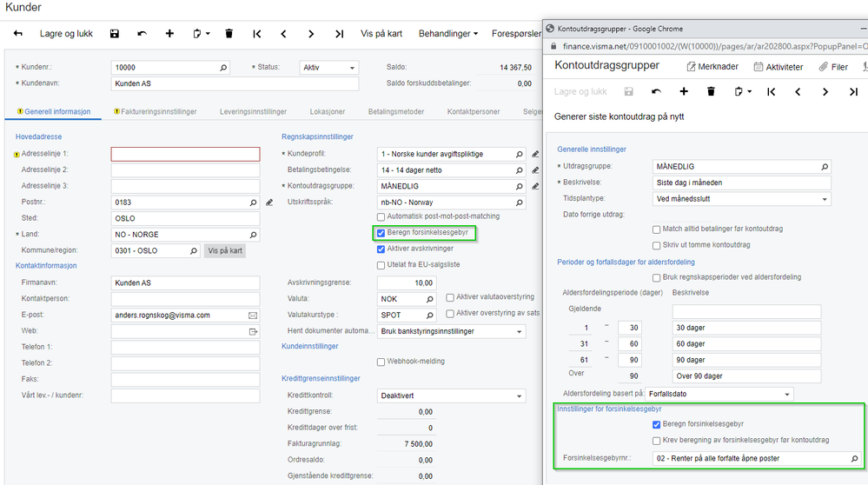Switch to Kontaktpersoner tab
Viewport: 868px width, 485px height.
474,112
